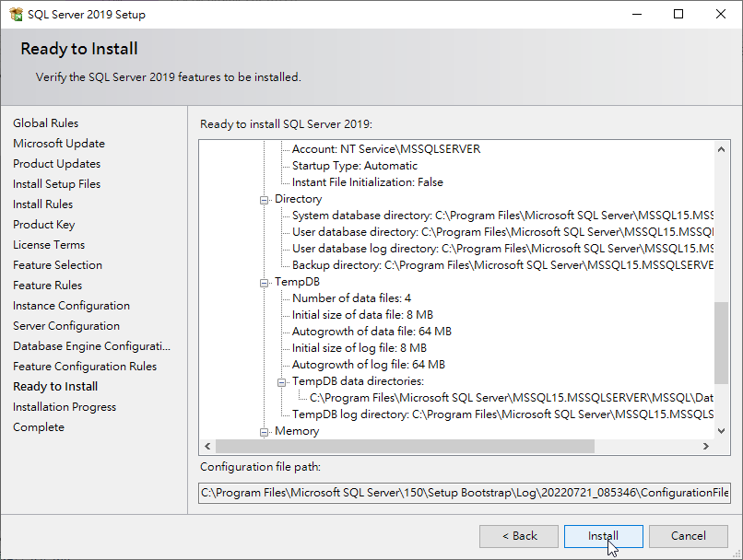Select the Microsoft Update step
The height and width of the screenshot is (560, 743).
pyautogui.click(x=59, y=144)
